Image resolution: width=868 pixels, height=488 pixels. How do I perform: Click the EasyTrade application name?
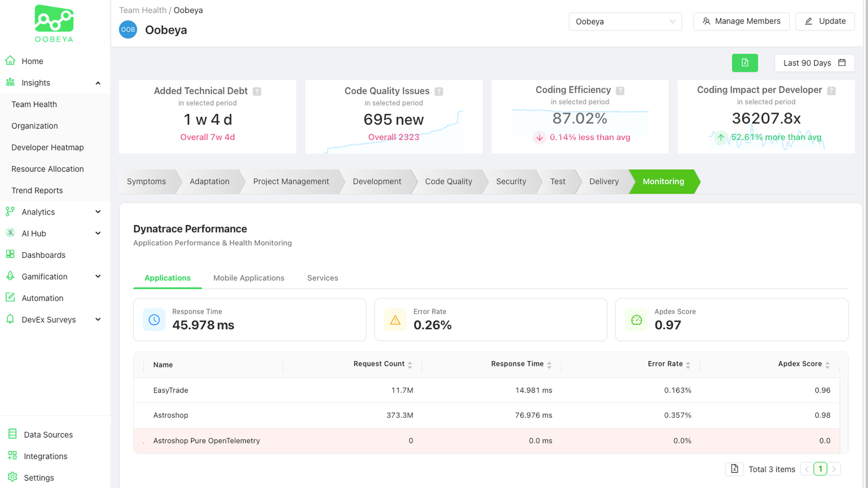[170, 390]
